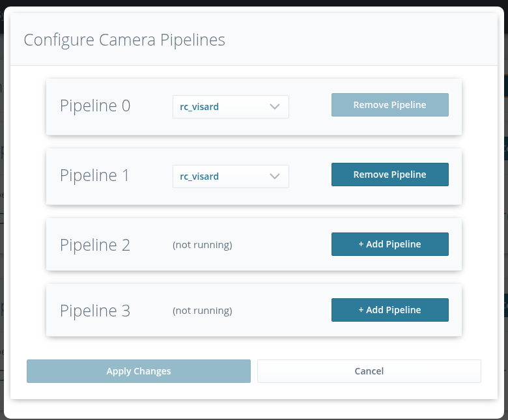
Task: Click the Pipeline 0 label
Action: coord(95,106)
